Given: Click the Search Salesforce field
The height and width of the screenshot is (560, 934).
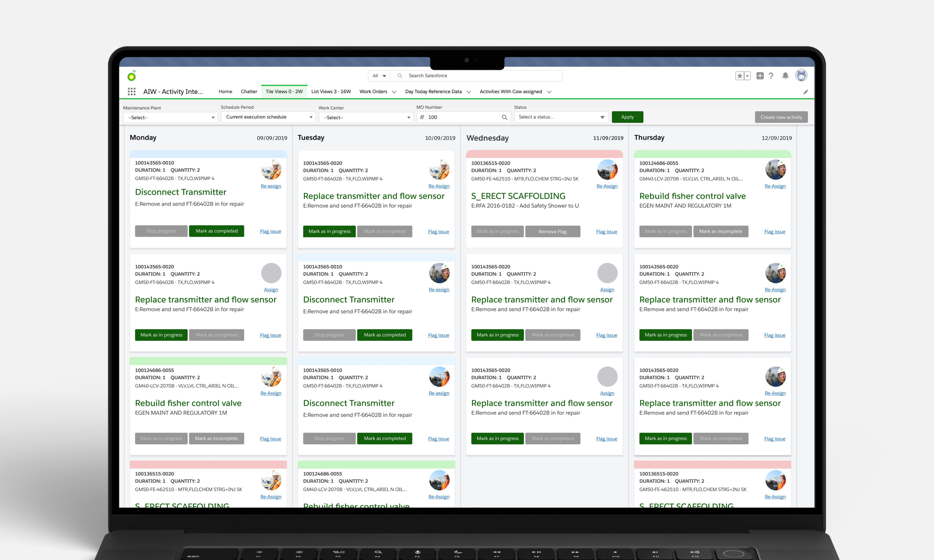Looking at the screenshot, I should pyautogui.click(x=476, y=75).
